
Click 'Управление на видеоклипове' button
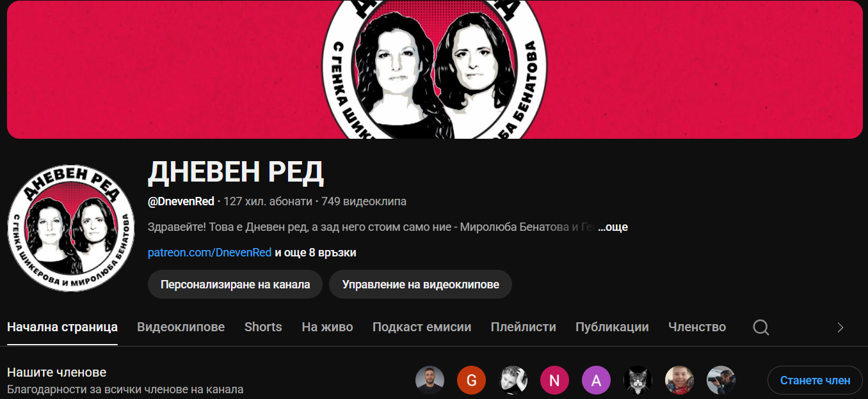tap(421, 285)
